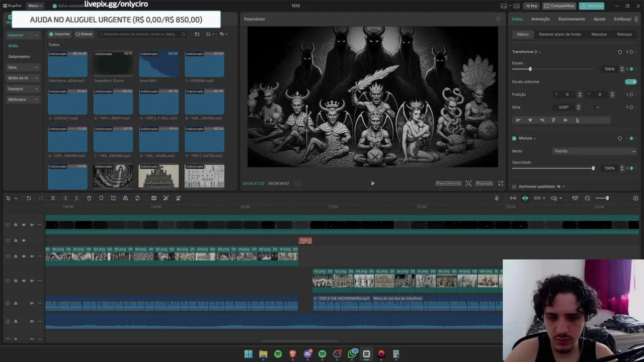Click the timeline zoom out magnifier

pyautogui.click(x=587, y=198)
